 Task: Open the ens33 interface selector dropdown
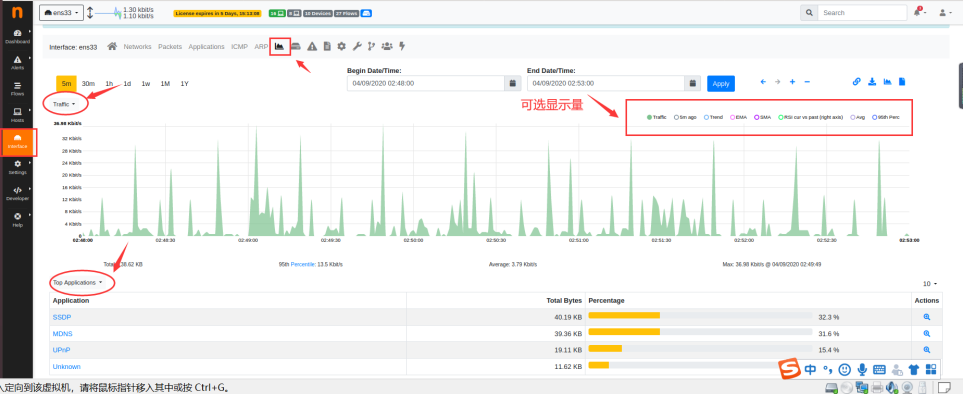click(61, 13)
